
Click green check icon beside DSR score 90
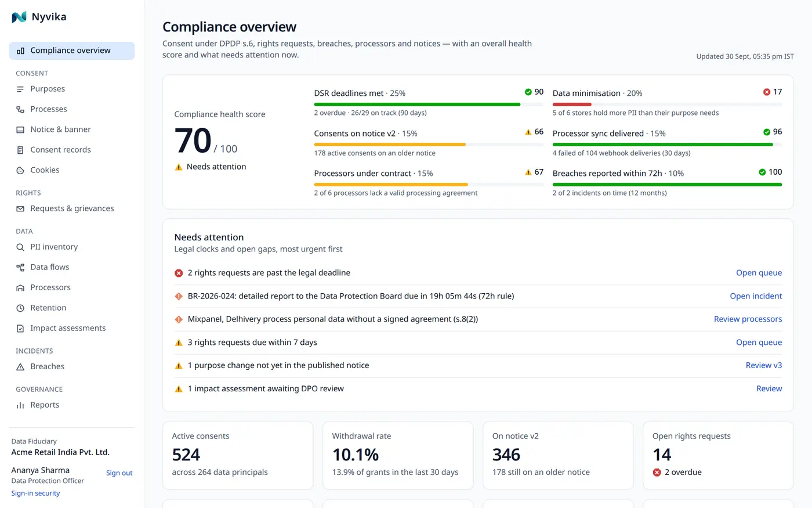pos(528,92)
